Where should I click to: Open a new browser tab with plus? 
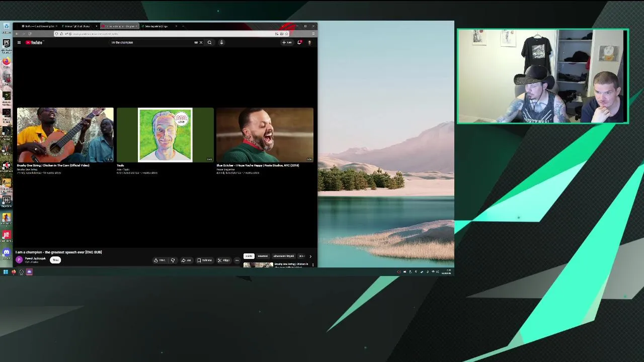coord(183,26)
